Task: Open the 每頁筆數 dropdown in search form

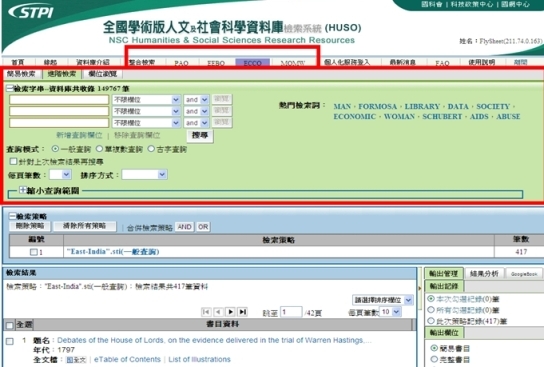Action: coord(60,174)
